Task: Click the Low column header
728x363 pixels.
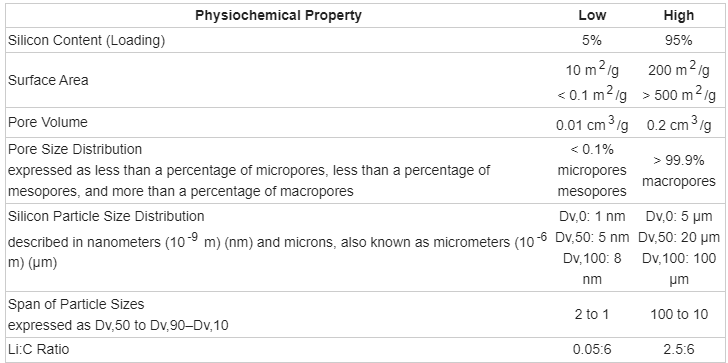Action: [592, 16]
